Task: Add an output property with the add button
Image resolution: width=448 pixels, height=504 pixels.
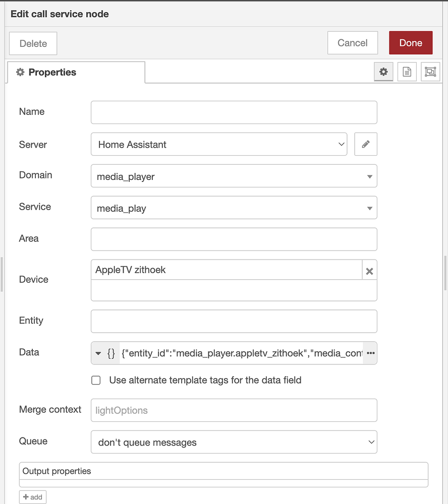Action: [x=32, y=497]
